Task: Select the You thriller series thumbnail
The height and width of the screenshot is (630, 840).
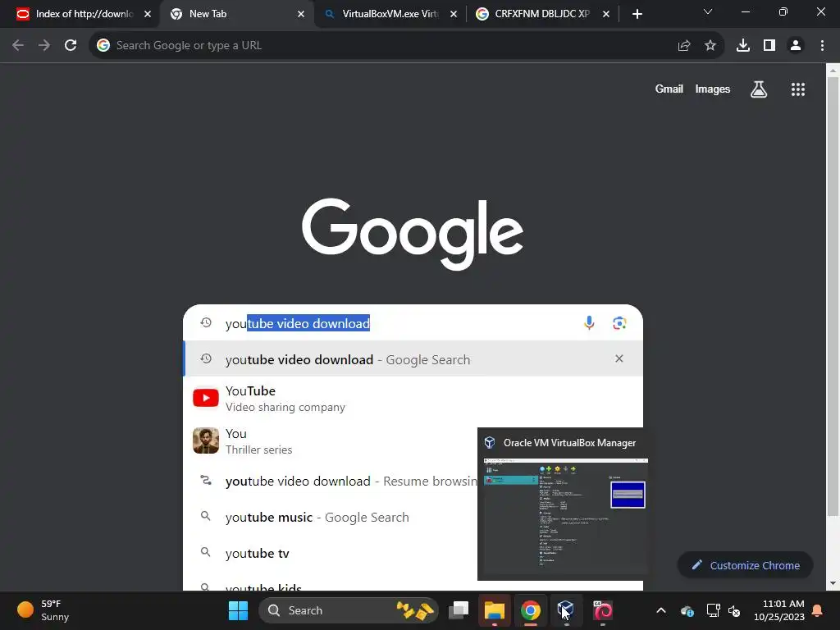Action: (206, 441)
